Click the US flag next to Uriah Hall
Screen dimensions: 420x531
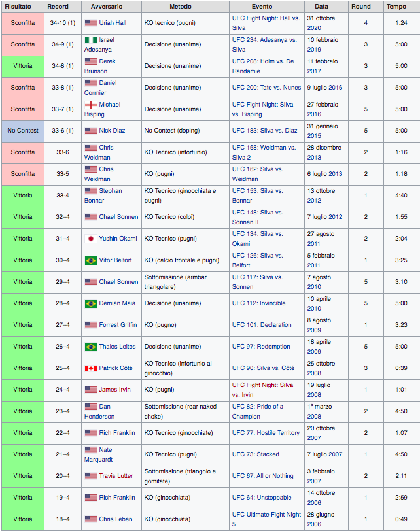[x=91, y=23]
